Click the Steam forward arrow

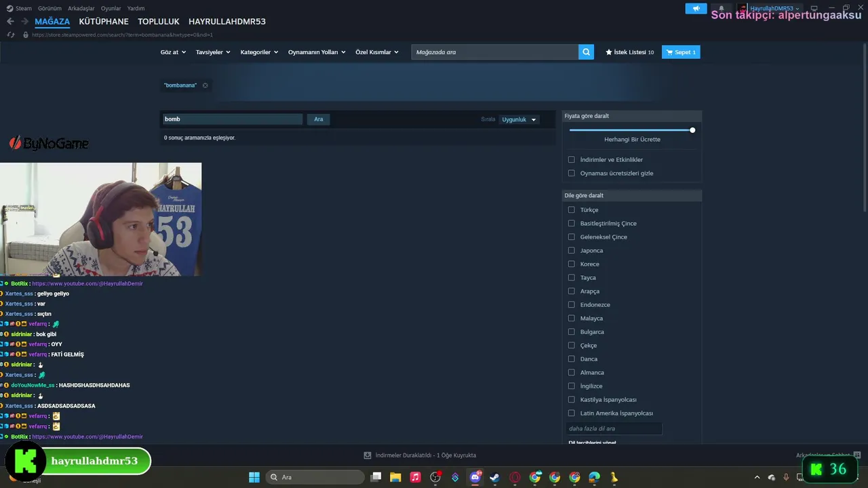click(24, 22)
